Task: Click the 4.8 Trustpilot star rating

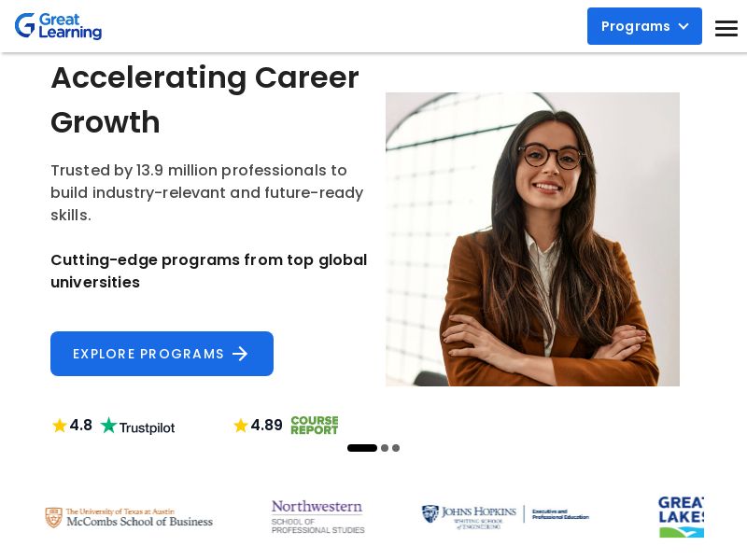Action: [x=73, y=426]
